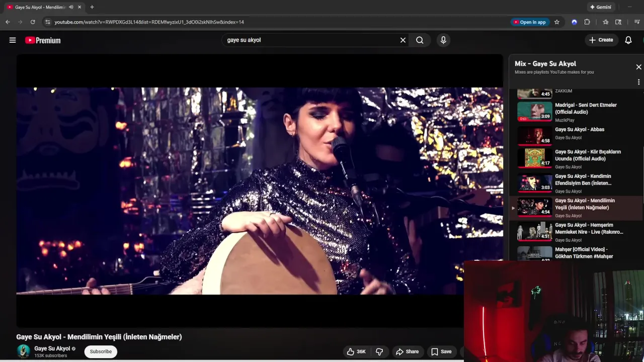Open ZAKKUM 4:45 thumbnail in mix
This screenshot has height=362, width=644.
coord(535,93)
